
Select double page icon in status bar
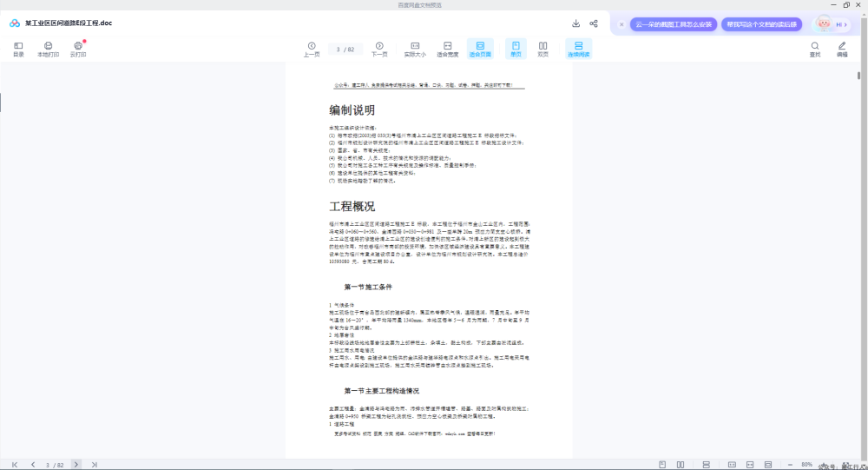coord(681,465)
